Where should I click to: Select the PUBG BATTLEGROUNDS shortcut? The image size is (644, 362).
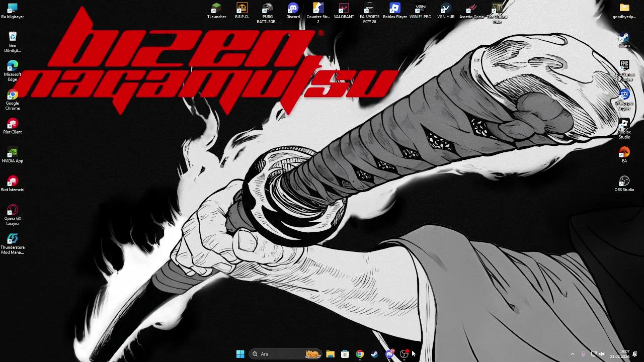point(268,14)
